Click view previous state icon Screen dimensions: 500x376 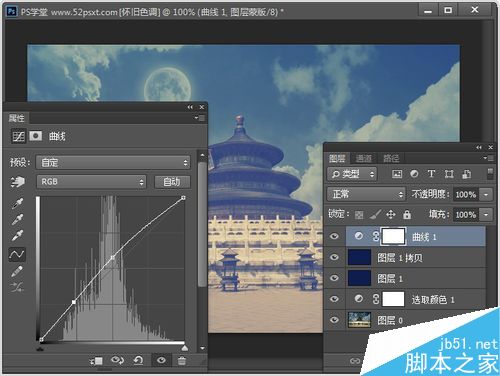117,360
